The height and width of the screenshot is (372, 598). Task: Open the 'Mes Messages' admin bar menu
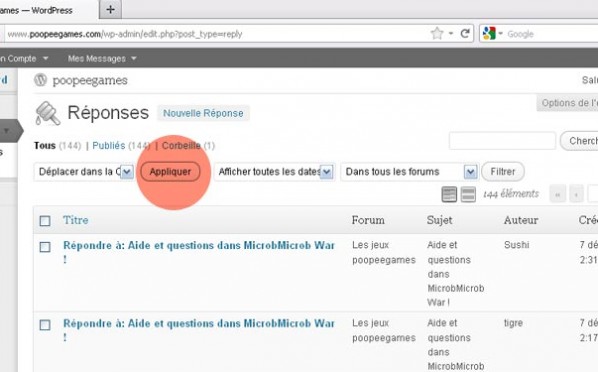(x=101, y=58)
